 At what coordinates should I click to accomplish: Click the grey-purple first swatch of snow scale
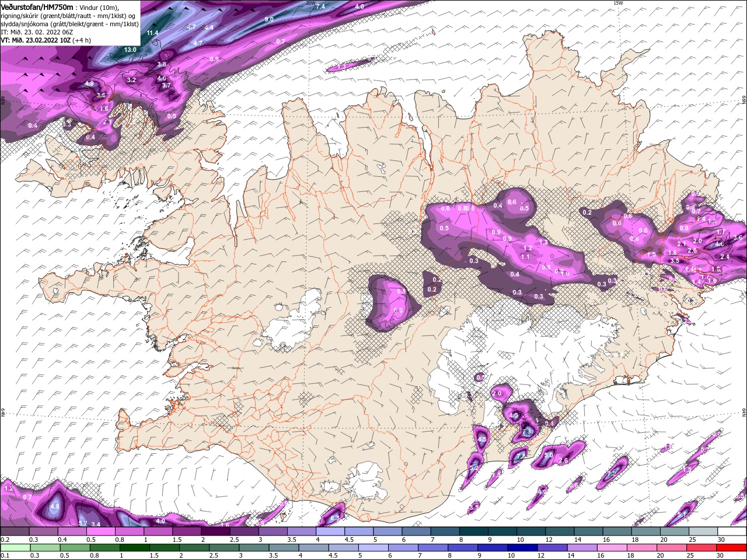[x=15, y=531]
